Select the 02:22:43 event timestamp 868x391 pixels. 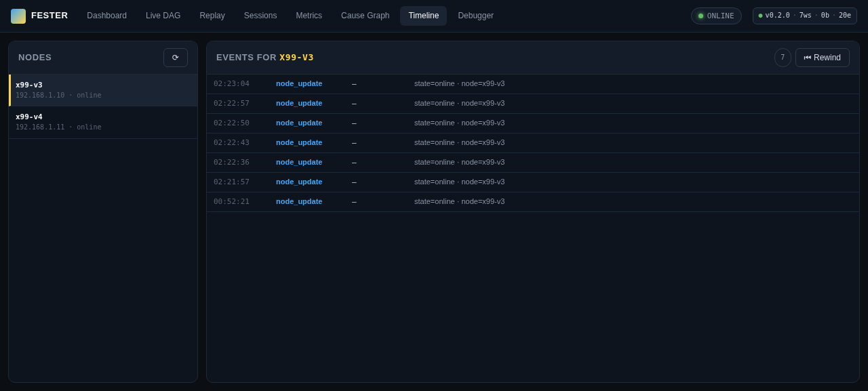point(231,143)
